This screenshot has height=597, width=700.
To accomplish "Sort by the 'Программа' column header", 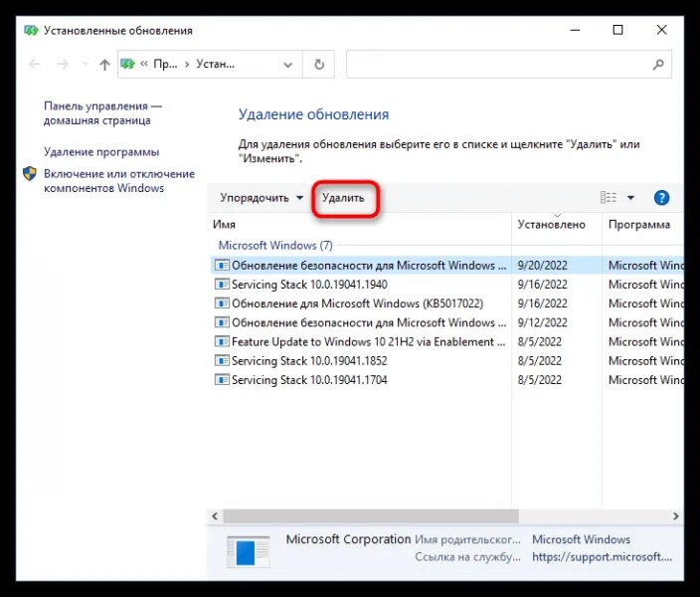I will 643,224.
